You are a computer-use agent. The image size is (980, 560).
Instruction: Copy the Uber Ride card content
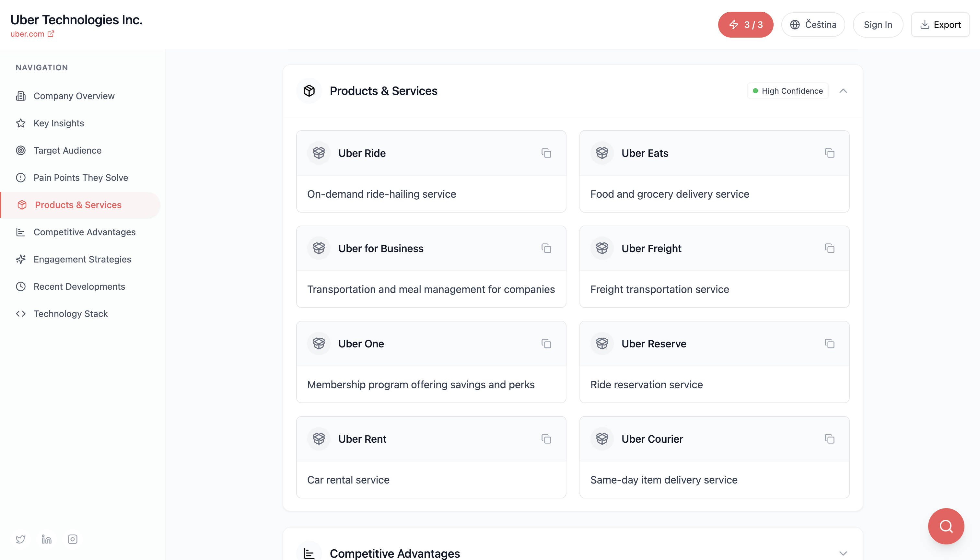[x=546, y=153]
